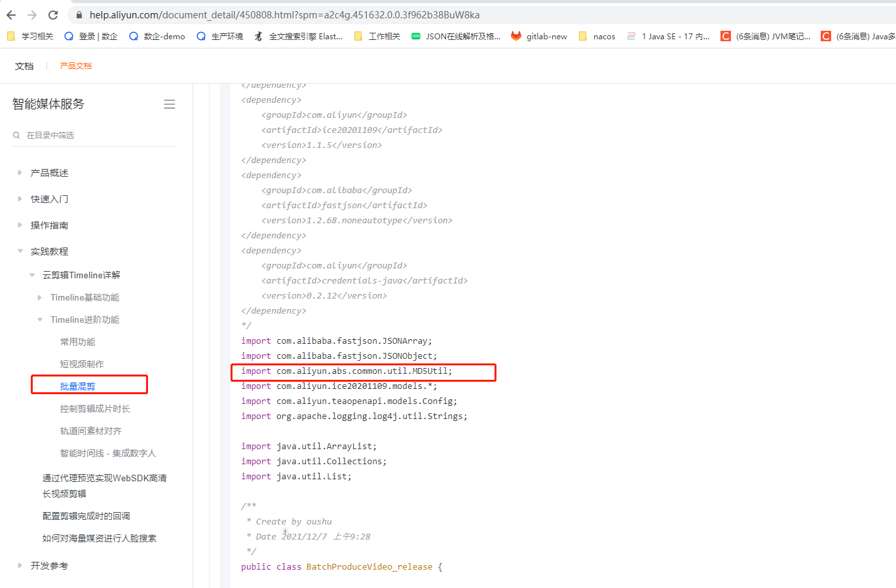Click the credentials-java artifactId line
896x588 pixels.
365,281
